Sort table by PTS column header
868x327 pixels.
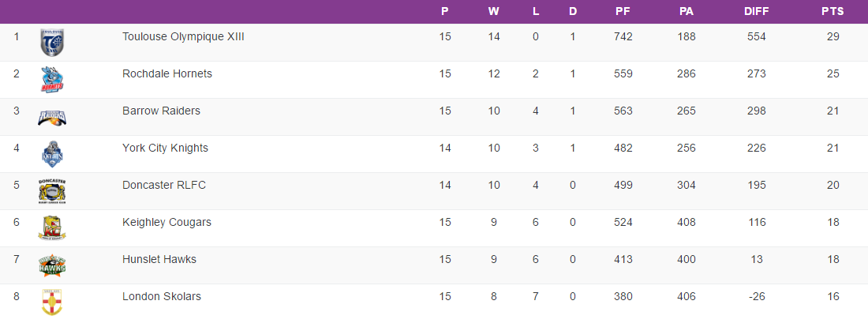click(x=832, y=12)
